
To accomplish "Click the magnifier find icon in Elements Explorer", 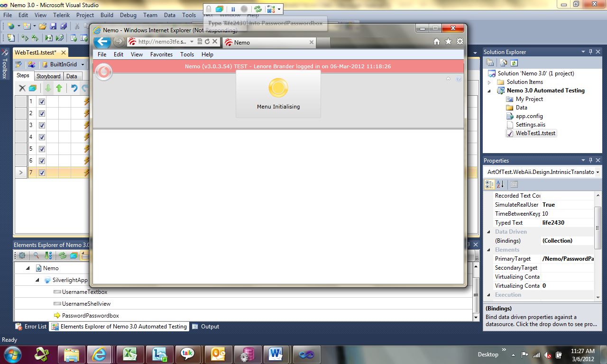I will click(x=36, y=255).
